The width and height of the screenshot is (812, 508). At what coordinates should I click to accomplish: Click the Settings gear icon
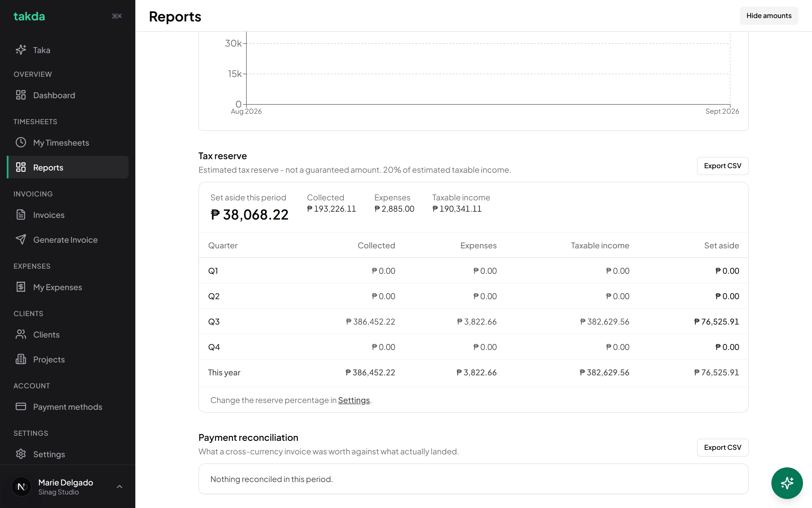(21, 454)
